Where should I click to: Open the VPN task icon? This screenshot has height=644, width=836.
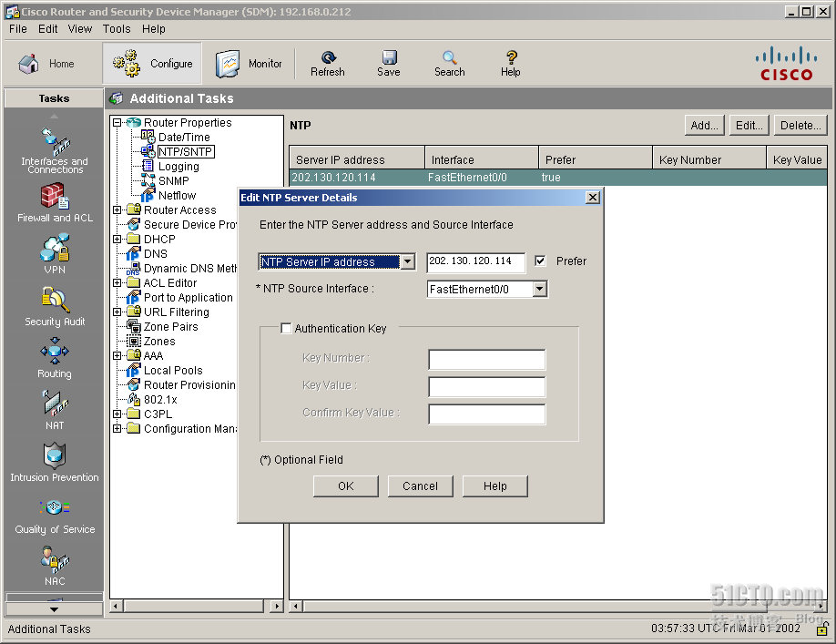click(55, 247)
